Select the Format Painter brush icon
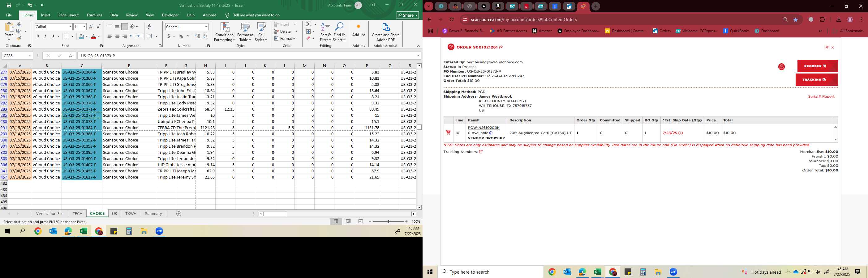 pyautogui.click(x=19, y=38)
